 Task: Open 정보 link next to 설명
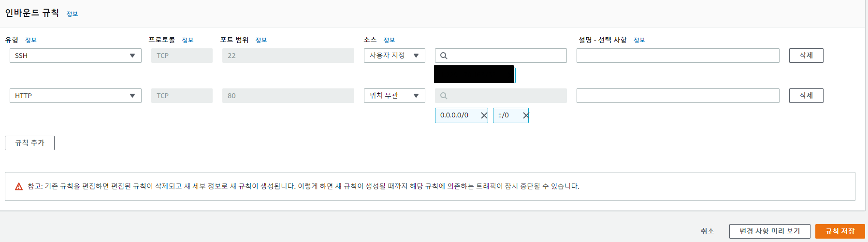pyautogui.click(x=639, y=40)
